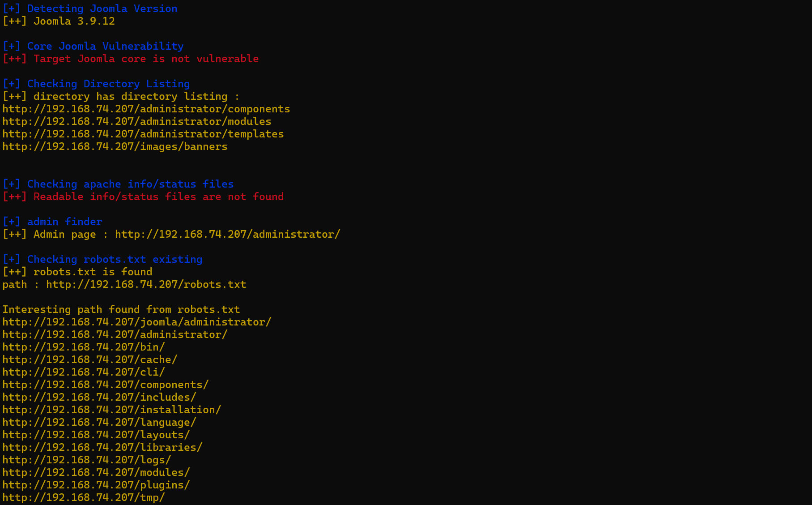Open the administrator/components directory URL
Image resolution: width=812 pixels, height=505 pixels.
146,109
